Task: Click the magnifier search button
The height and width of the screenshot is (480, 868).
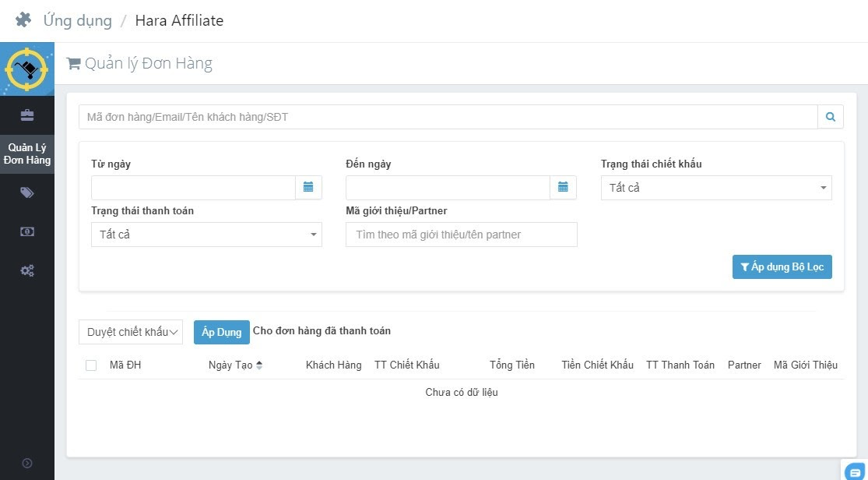Action: [x=831, y=117]
